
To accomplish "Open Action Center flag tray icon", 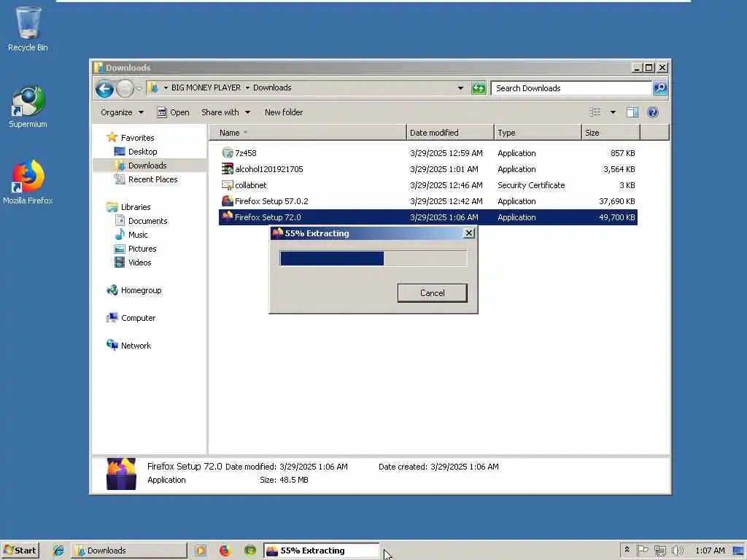I will [x=642, y=550].
